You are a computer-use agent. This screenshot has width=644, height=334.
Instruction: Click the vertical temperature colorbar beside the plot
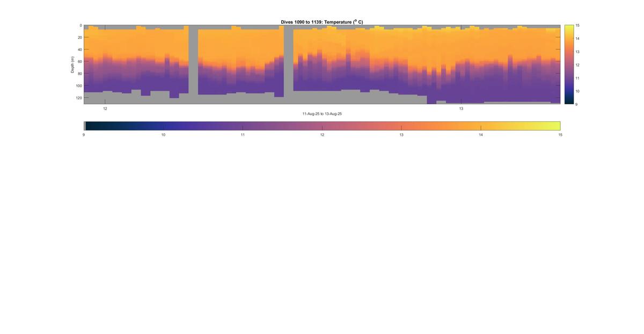coord(569,64)
